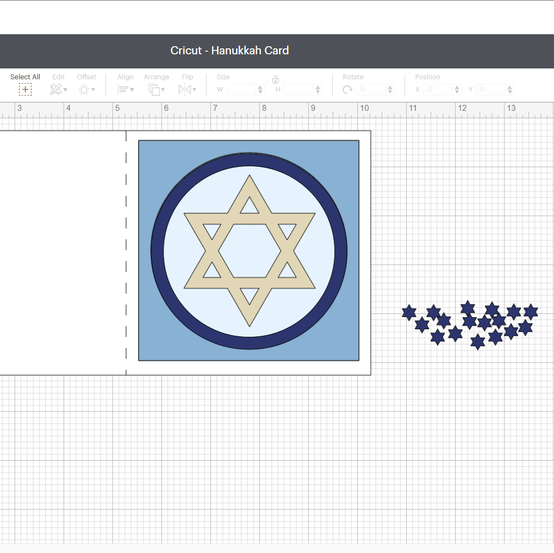Viewport: 554px width, 553px height.
Task: Click the Rotate angle field
Action: 371,89
